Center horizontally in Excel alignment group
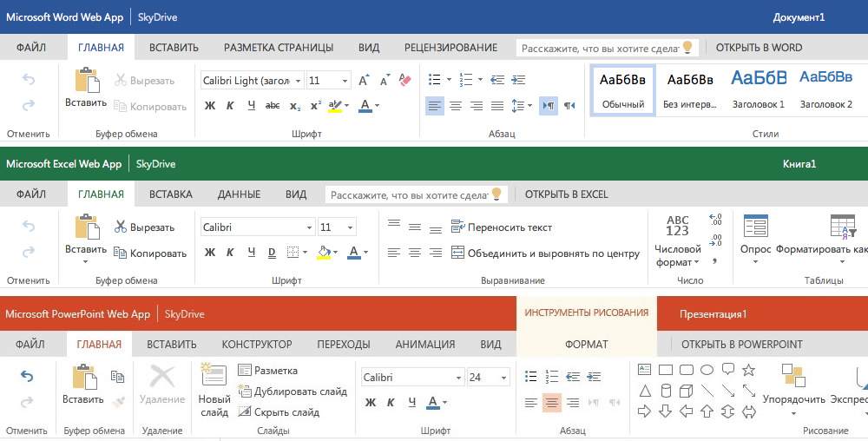868x441 pixels. point(415,253)
